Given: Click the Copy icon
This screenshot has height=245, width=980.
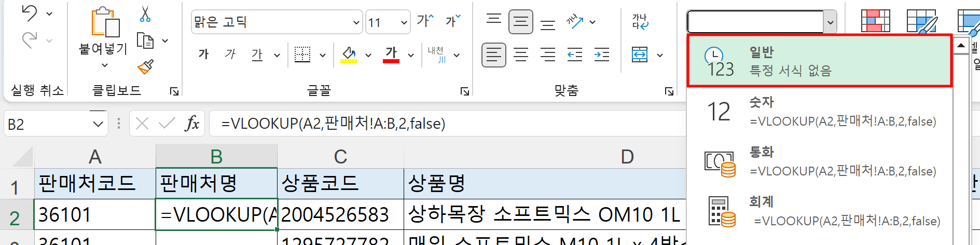Looking at the screenshot, I should point(145,40).
